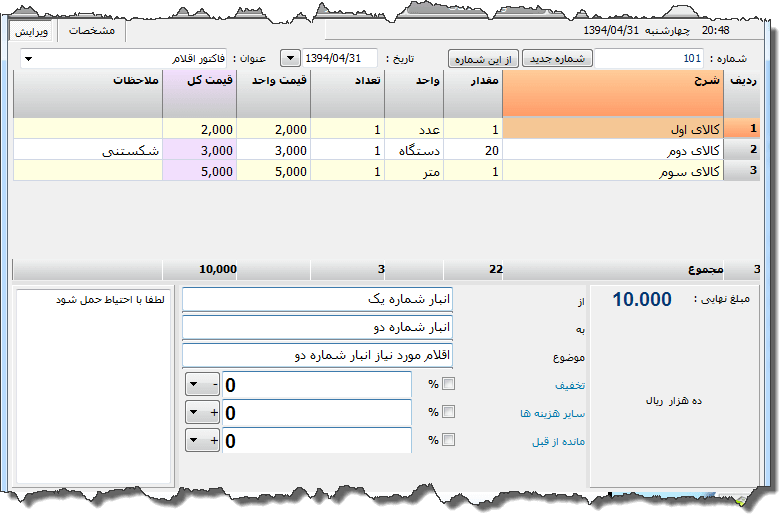The height and width of the screenshot is (514, 779).
Task: Click the مجموع label in totals row
Action: tap(705, 270)
